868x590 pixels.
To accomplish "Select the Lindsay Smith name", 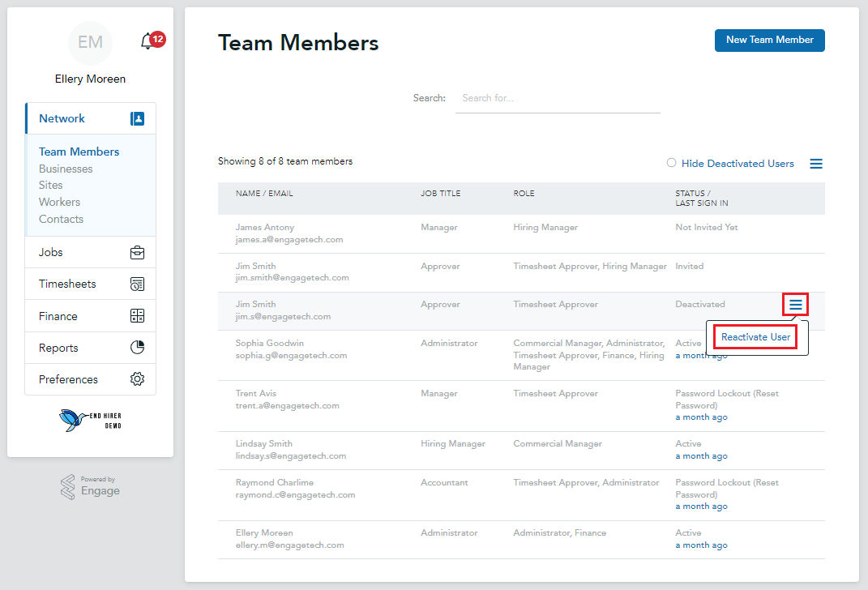I will [264, 444].
